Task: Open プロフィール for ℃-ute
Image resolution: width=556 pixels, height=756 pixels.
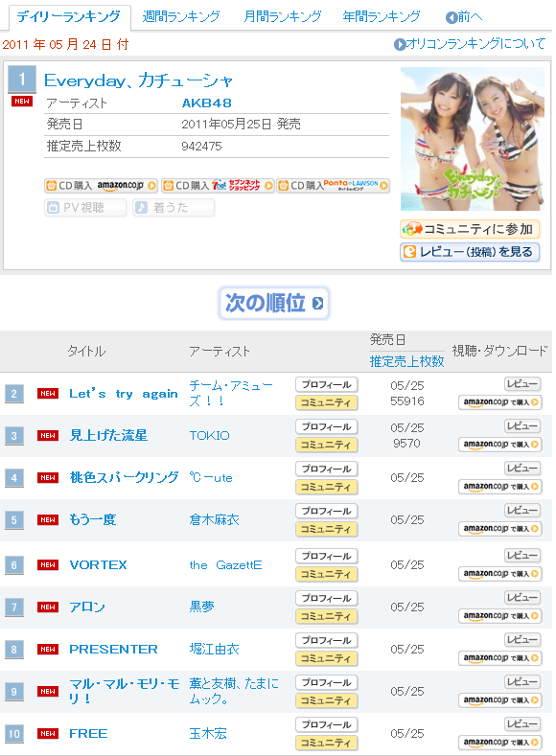Action: 327,469
